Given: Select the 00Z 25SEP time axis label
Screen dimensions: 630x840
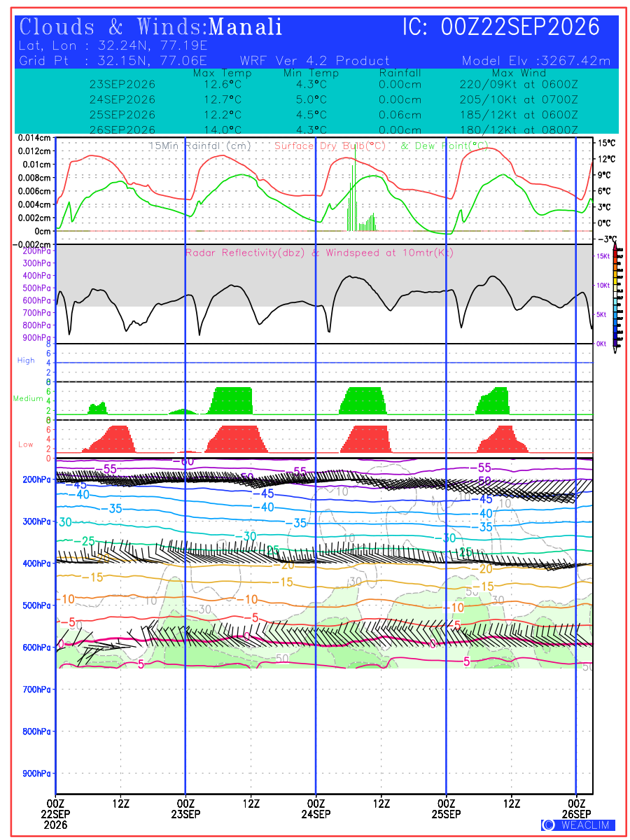Looking at the screenshot, I should [447, 808].
